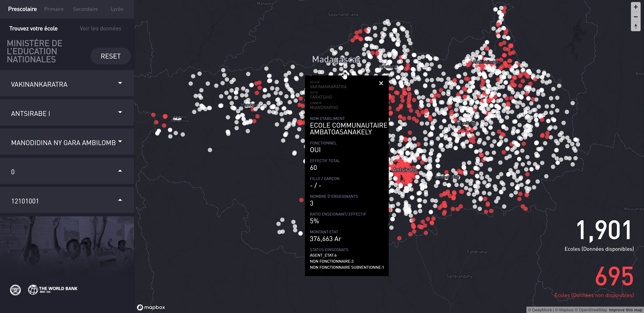Expand the VAKINANKARATRA region dropdown
The height and width of the screenshot is (313, 644).
tap(67, 84)
